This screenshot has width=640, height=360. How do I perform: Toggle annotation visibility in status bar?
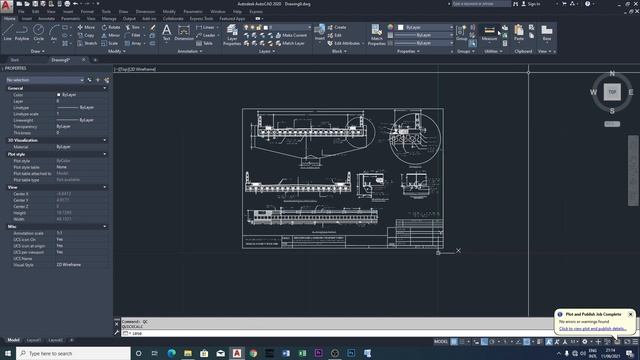pos(549,342)
